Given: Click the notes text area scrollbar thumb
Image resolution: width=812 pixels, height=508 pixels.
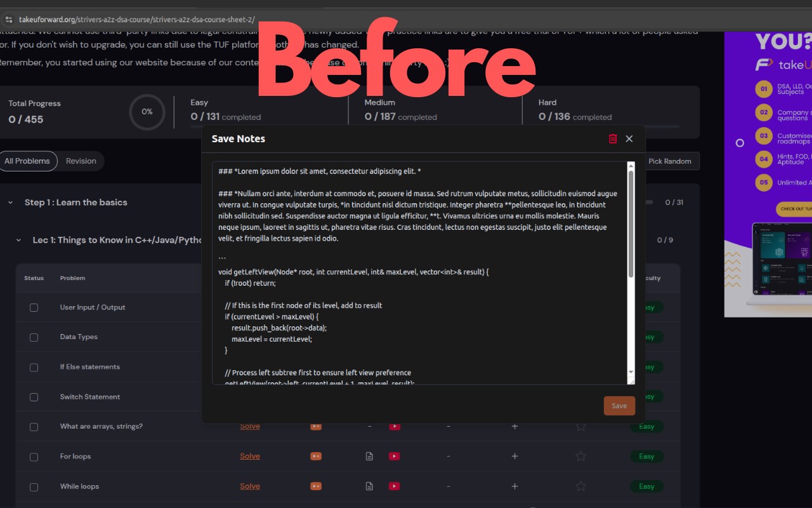Looking at the screenshot, I should tap(631, 224).
